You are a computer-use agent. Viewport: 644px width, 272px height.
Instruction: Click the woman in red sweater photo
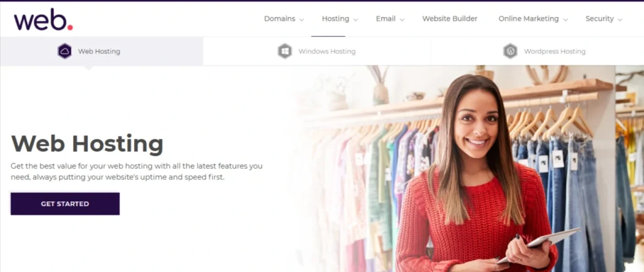pyautogui.click(x=477, y=173)
